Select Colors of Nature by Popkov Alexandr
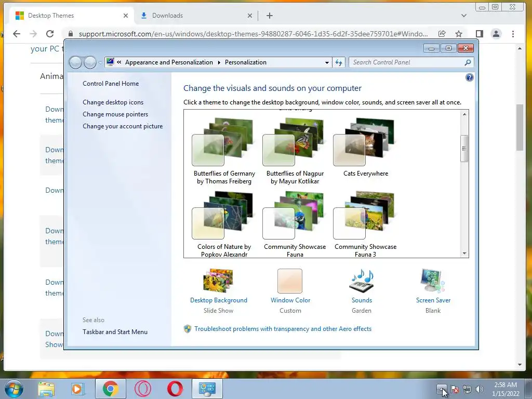 [224, 224]
